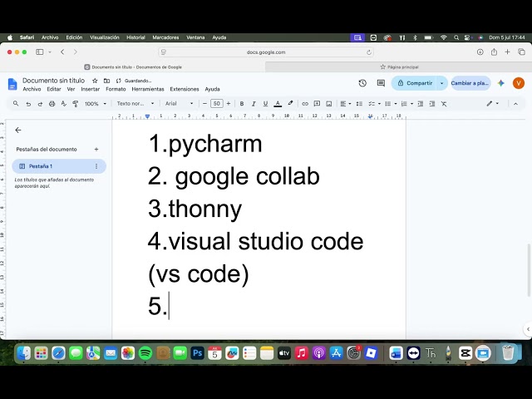This screenshot has height=399, width=532.
Task: Open the Extensiones menu
Action: [185, 89]
